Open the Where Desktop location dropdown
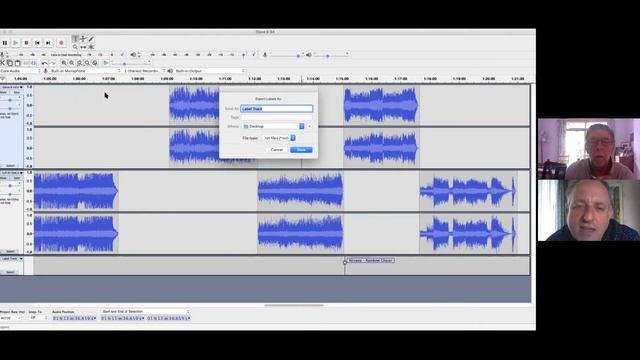Screen dimensions: 640x360 (273, 127)
